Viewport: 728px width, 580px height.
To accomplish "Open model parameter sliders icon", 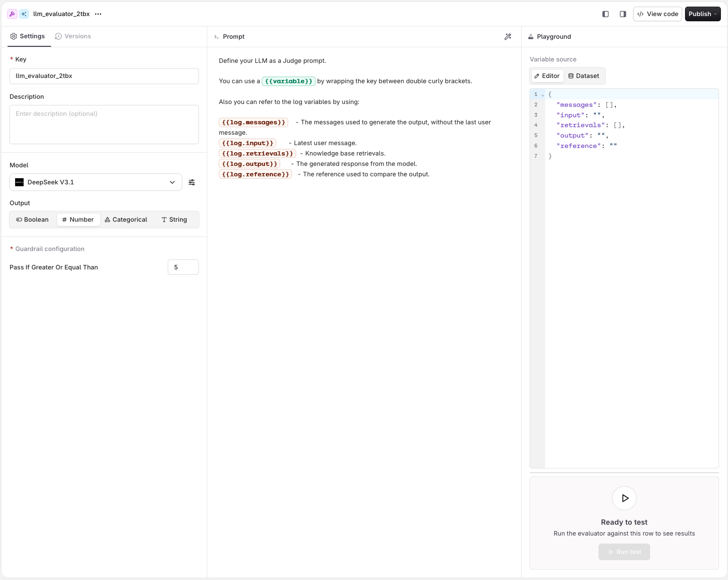I will point(192,182).
